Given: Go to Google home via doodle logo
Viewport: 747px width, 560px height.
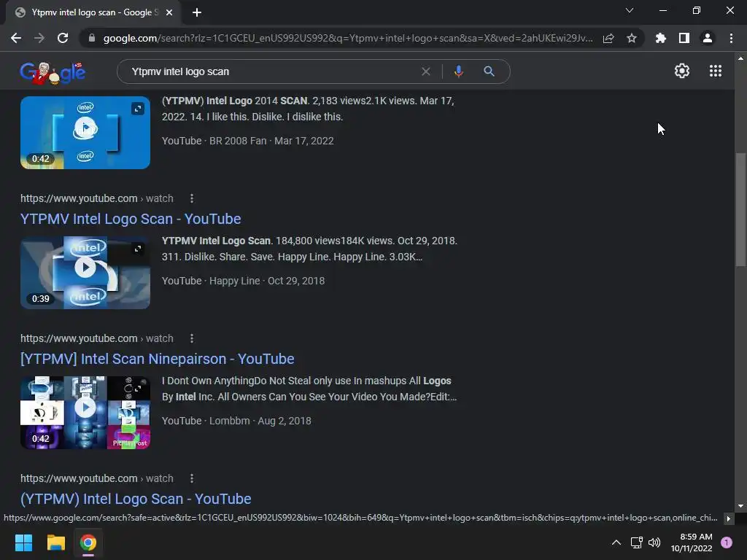Looking at the screenshot, I should pyautogui.click(x=53, y=72).
